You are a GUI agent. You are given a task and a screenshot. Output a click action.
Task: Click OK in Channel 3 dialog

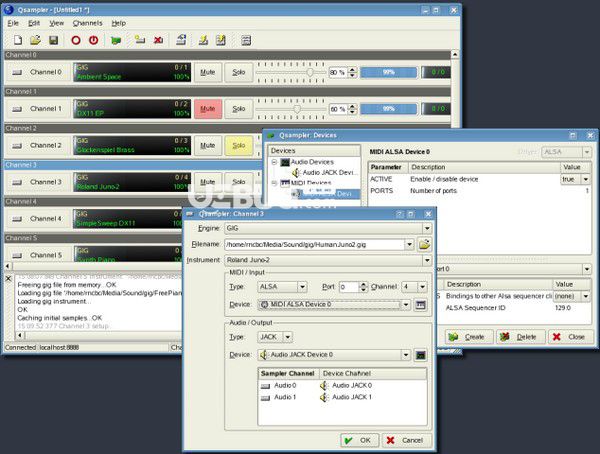tap(359, 440)
